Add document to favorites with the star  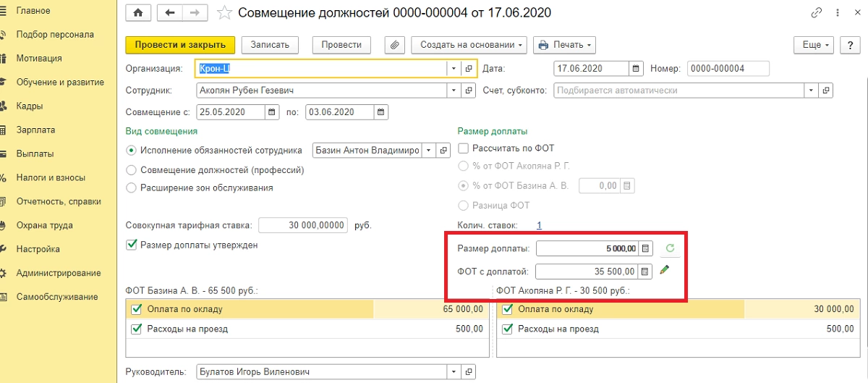click(x=225, y=13)
